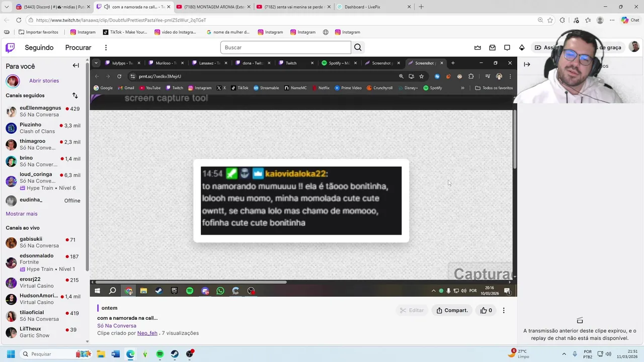This screenshot has height=362, width=644.
Task: Open the Twitch home logo
Action: point(10,48)
